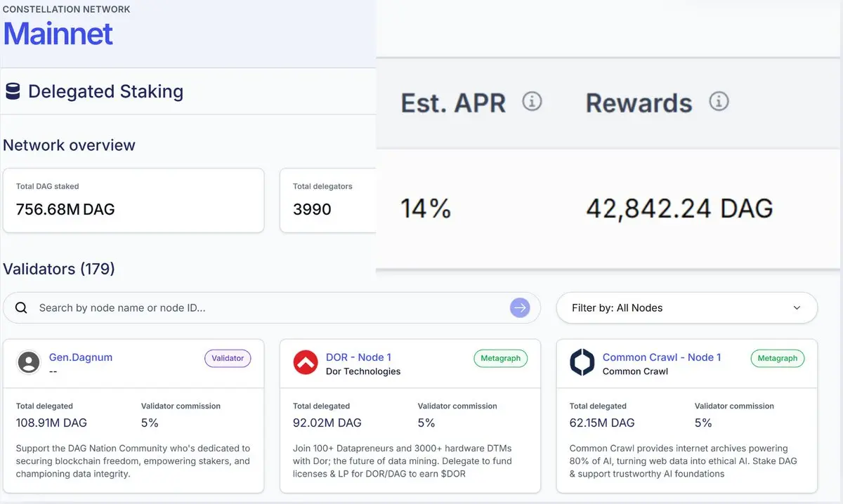Click the CONSTELLATION NETWORK label
Screen dimensions: 843x504
(x=66, y=9)
